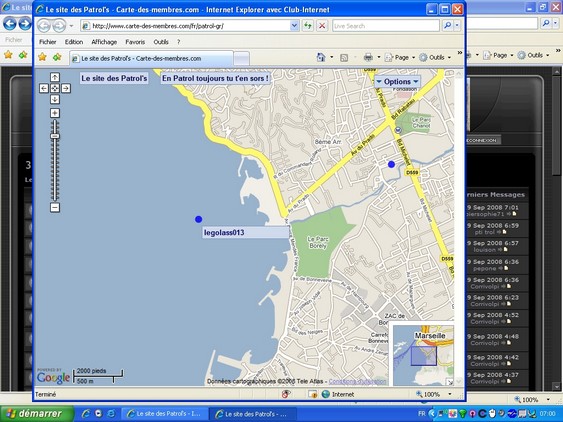Click the Internet Explorer quick launch icon
The height and width of the screenshot is (422, 563).
click(x=85, y=414)
